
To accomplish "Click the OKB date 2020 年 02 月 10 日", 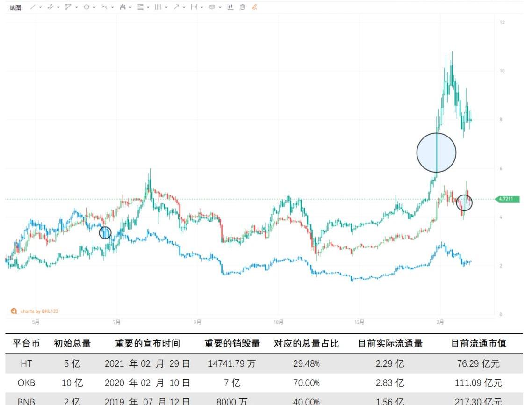I will coord(147,383).
